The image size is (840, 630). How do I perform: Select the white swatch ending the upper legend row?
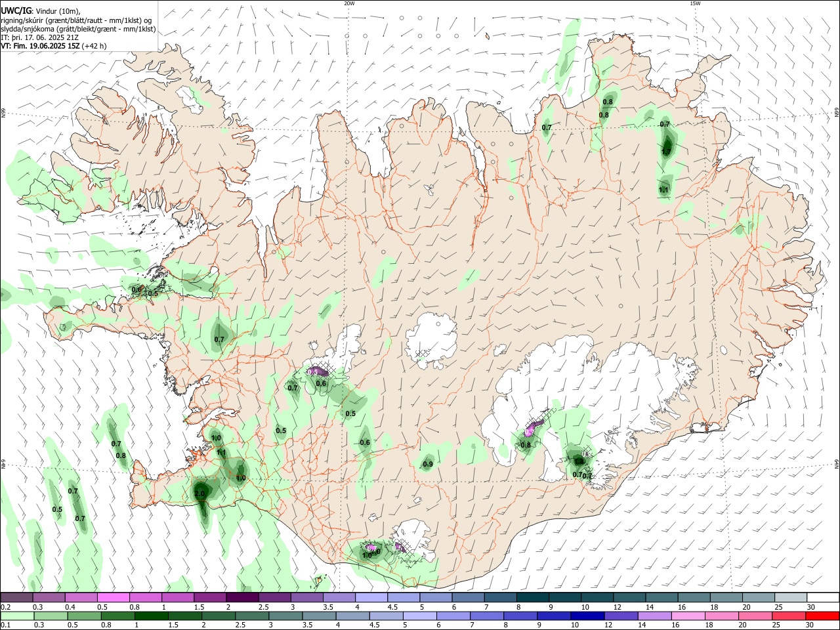(823, 598)
